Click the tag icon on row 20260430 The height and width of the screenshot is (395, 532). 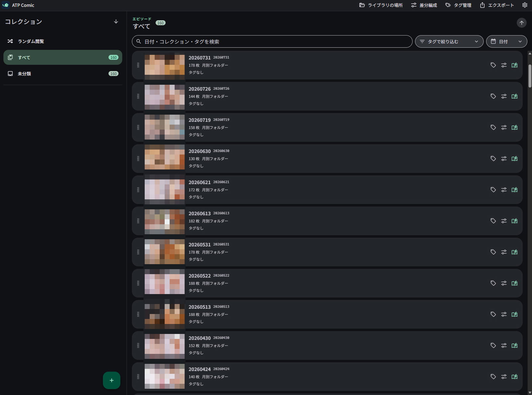[x=493, y=346]
